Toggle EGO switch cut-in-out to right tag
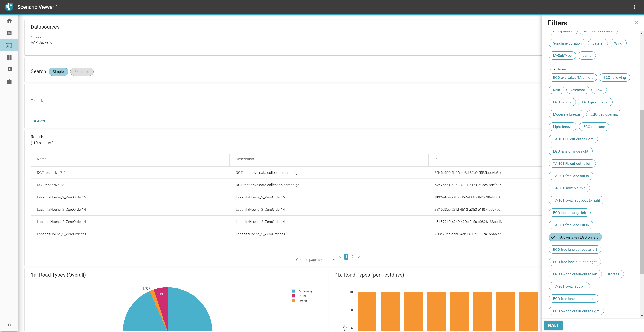The width and height of the screenshot is (644, 332). pos(576,311)
